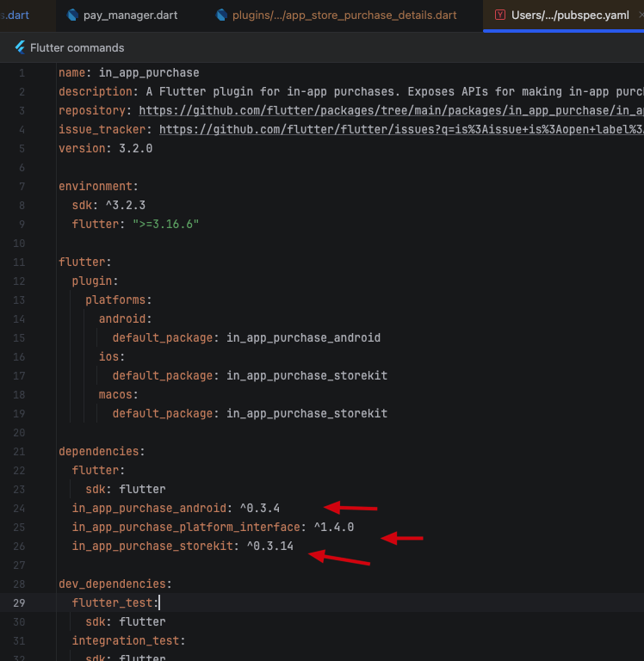Click the environment: key

point(98,186)
